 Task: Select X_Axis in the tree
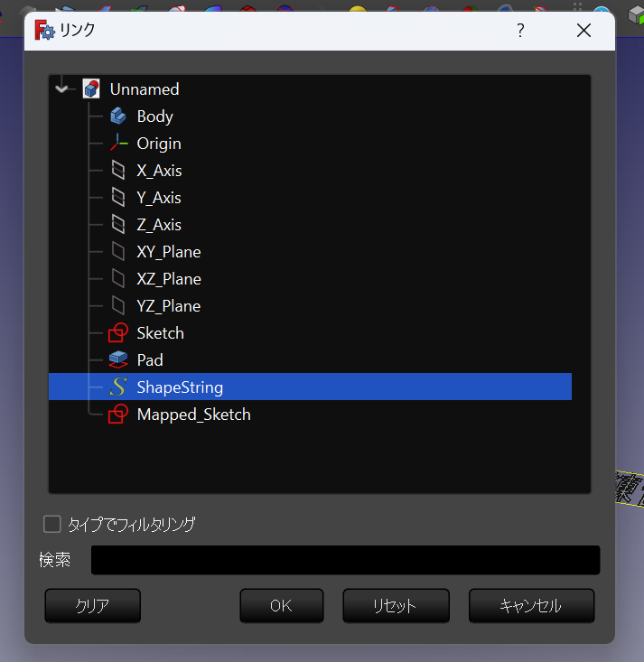[159, 171]
